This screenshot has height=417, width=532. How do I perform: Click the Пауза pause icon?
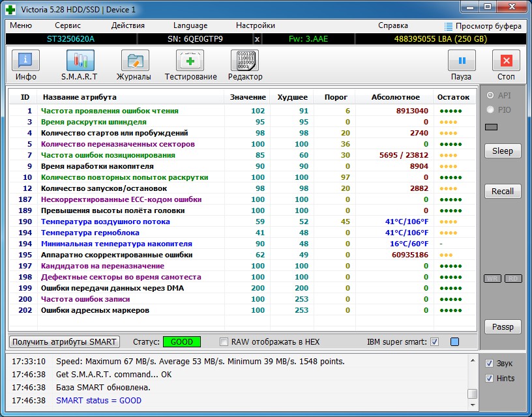(462, 61)
